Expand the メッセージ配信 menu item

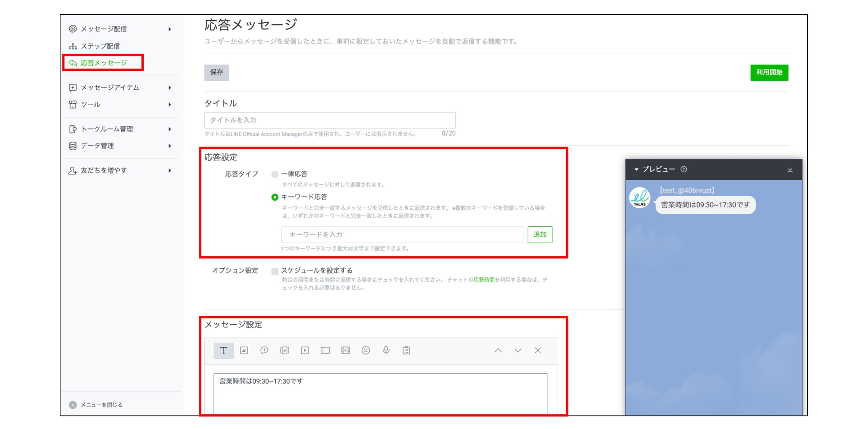(x=104, y=29)
